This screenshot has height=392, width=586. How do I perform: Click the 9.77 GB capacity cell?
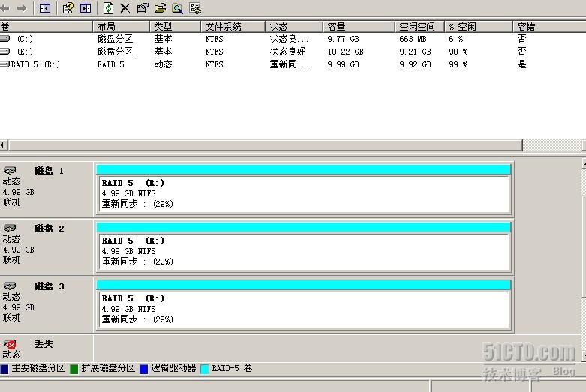click(x=343, y=39)
